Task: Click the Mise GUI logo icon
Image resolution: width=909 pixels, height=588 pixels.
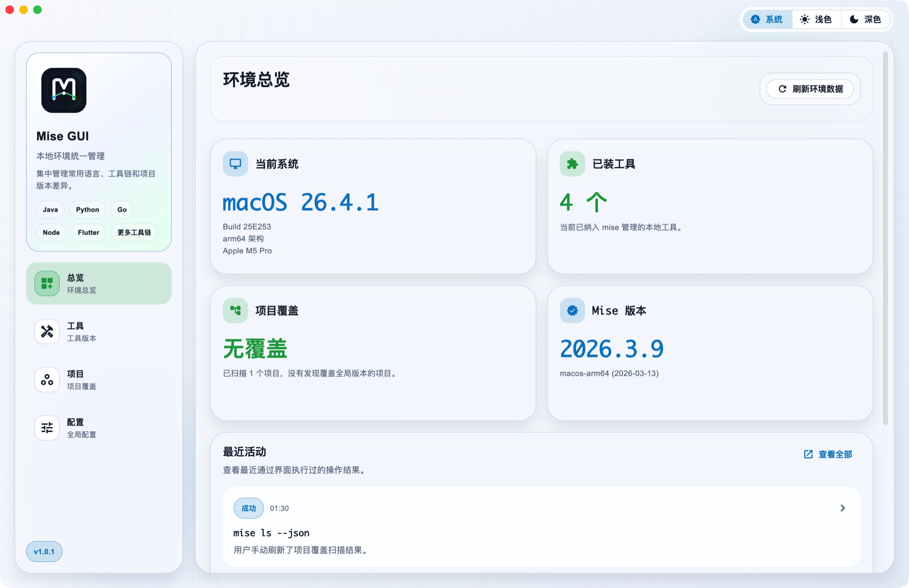Action: point(64,90)
